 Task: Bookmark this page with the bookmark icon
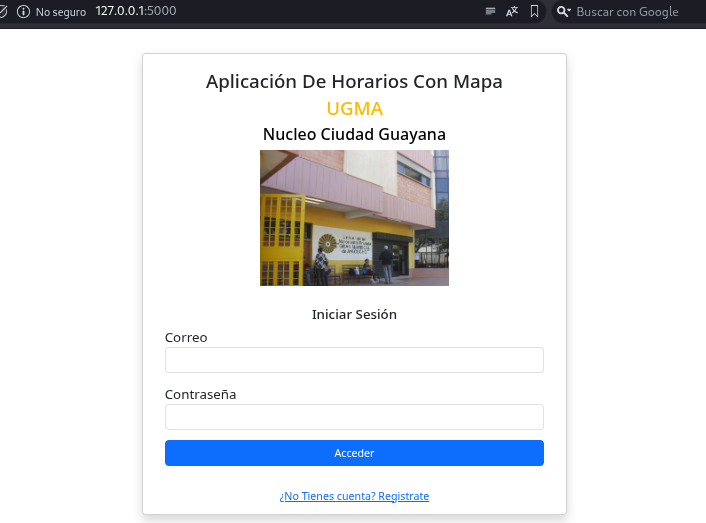click(534, 11)
